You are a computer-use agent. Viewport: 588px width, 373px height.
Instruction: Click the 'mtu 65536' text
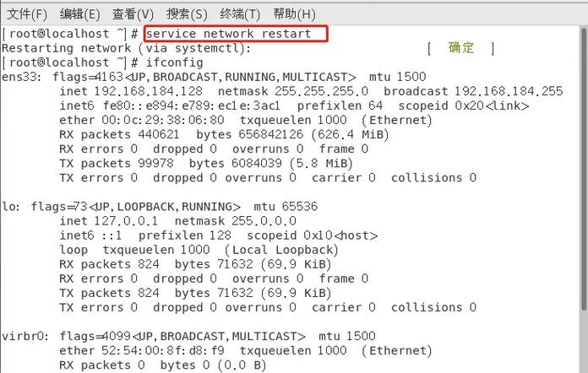tap(286, 207)
